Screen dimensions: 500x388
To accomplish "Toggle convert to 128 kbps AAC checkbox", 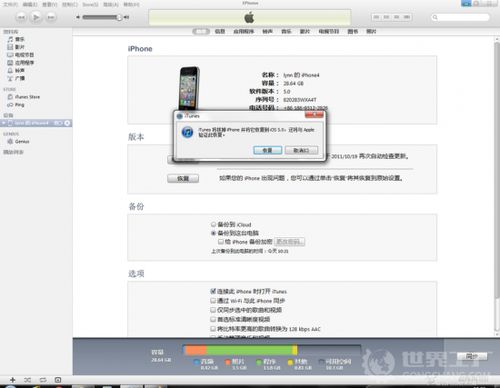I will (213, 329).
